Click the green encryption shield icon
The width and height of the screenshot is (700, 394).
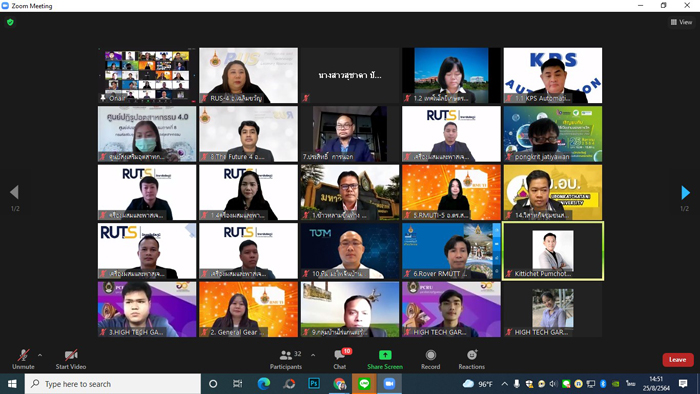click(x=10, y=22)
